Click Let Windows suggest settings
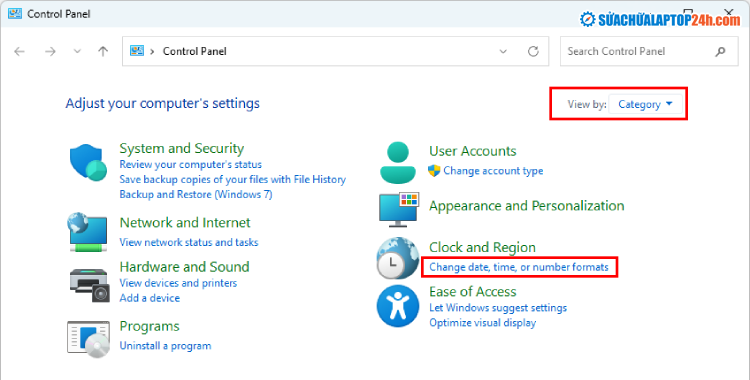 [498, 308]
